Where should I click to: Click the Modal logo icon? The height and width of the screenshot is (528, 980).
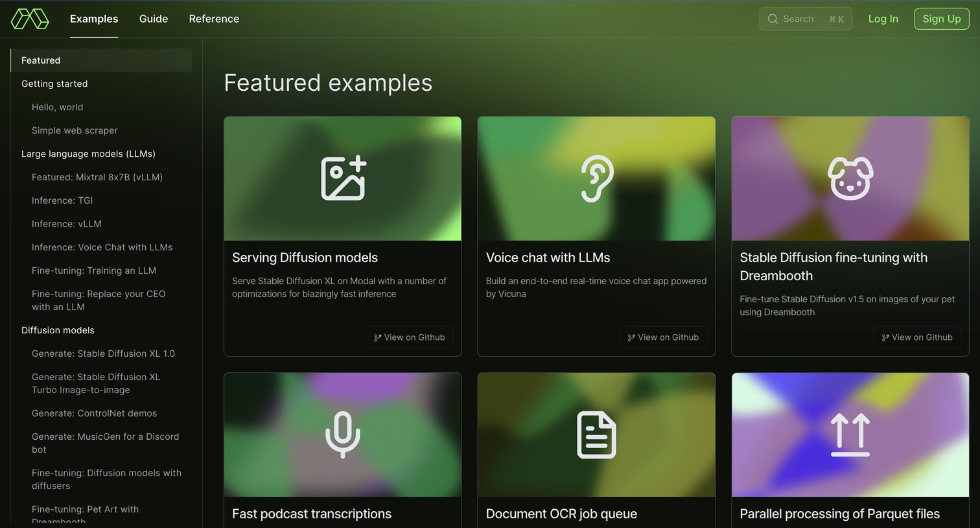pyautogui.click(x=30, y=19)
